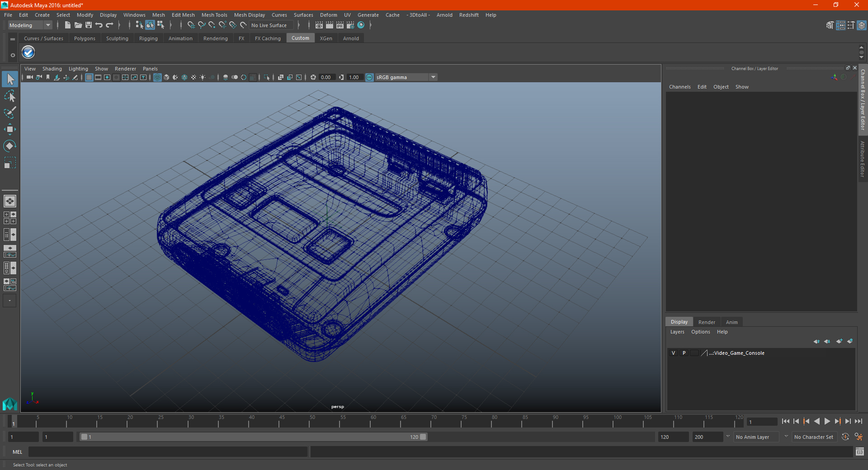This screenshot has width=868, height=470.
Task: Activate the Scale tool in toolbox
Action: pos(10,163)
